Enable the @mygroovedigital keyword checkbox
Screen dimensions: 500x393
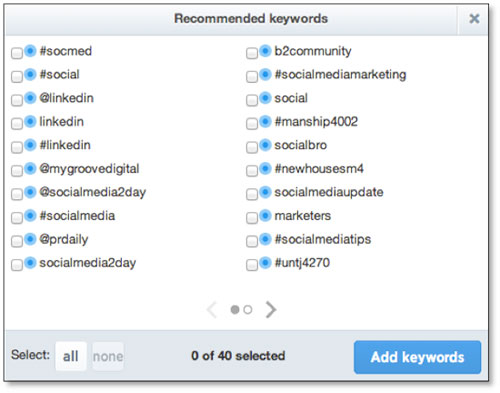coord(17,171)
